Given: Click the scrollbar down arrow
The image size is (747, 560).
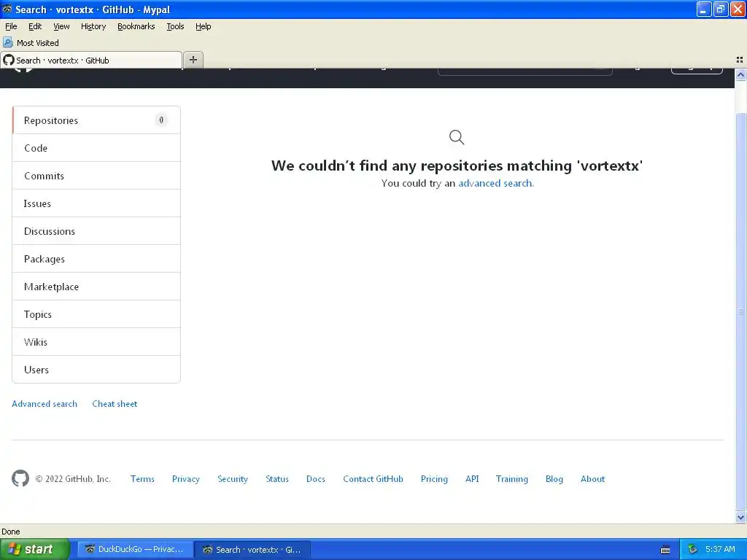Looking at the screenshot, I should tap(740, 517).
